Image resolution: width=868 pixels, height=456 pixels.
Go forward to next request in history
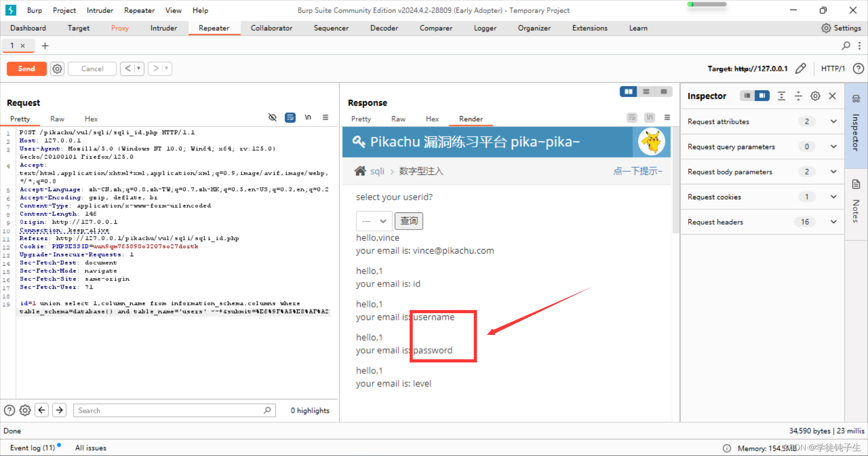(x=156, y=69)
